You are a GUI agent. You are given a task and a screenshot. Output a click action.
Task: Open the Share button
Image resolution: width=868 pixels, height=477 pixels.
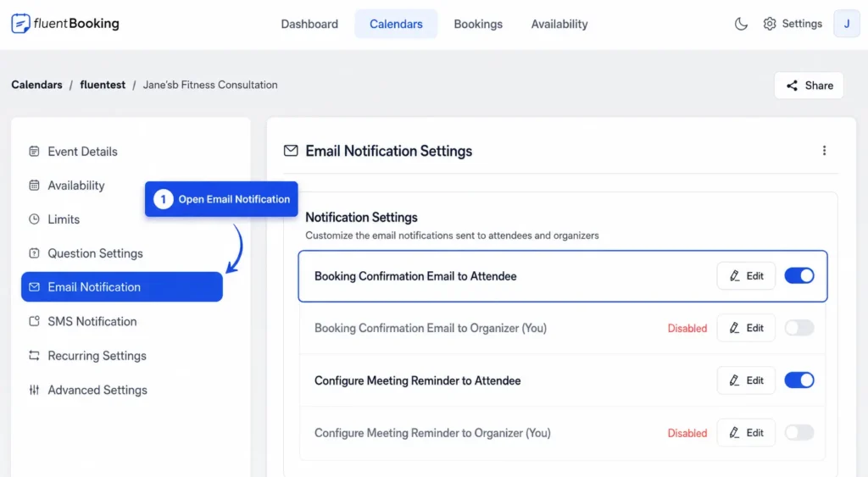[809, 86]
